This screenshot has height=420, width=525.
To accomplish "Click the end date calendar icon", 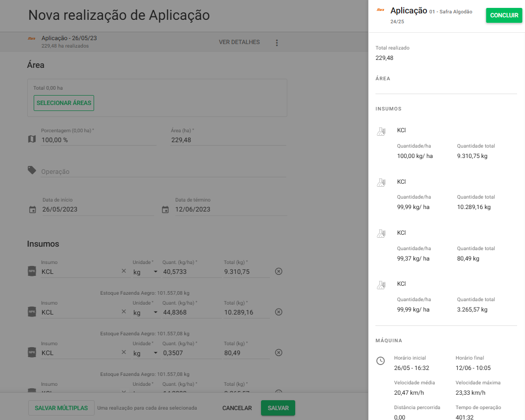I will click(165, 210).
